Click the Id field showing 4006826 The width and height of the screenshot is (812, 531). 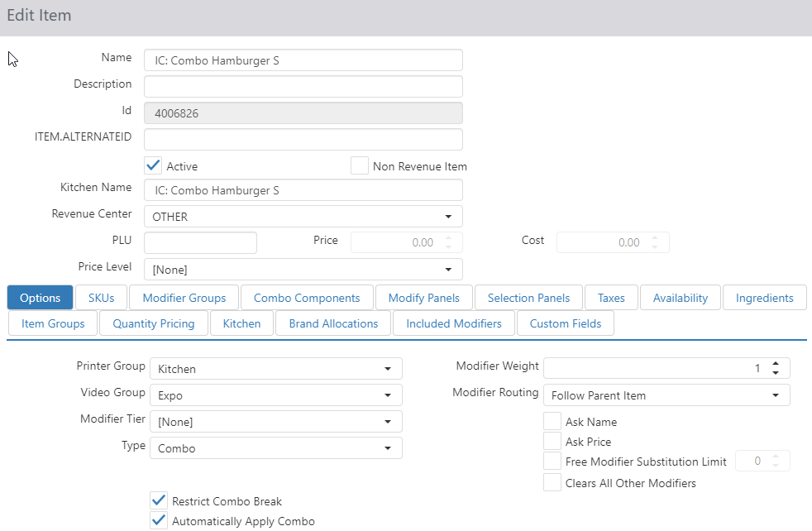pos(303,113)
